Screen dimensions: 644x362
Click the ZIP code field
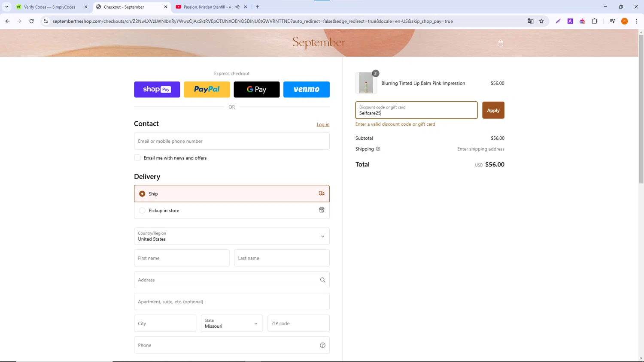(298, 323)
